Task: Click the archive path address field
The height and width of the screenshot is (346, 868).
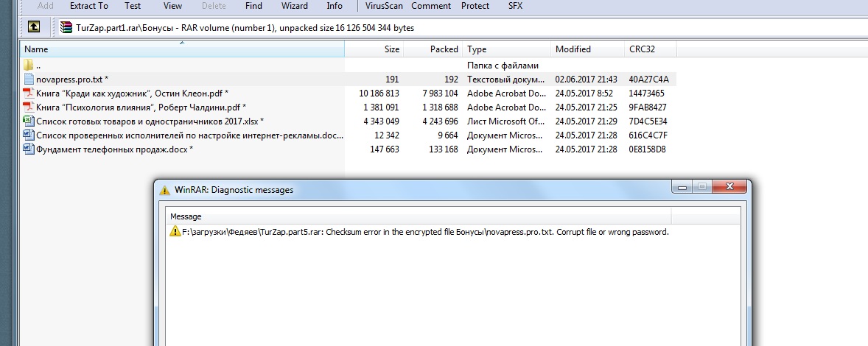Action: click(x=462, y=27)
